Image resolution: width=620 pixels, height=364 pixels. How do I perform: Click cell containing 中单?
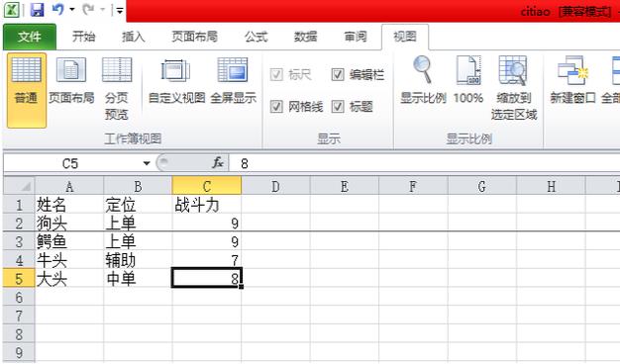tap(138, 278)
